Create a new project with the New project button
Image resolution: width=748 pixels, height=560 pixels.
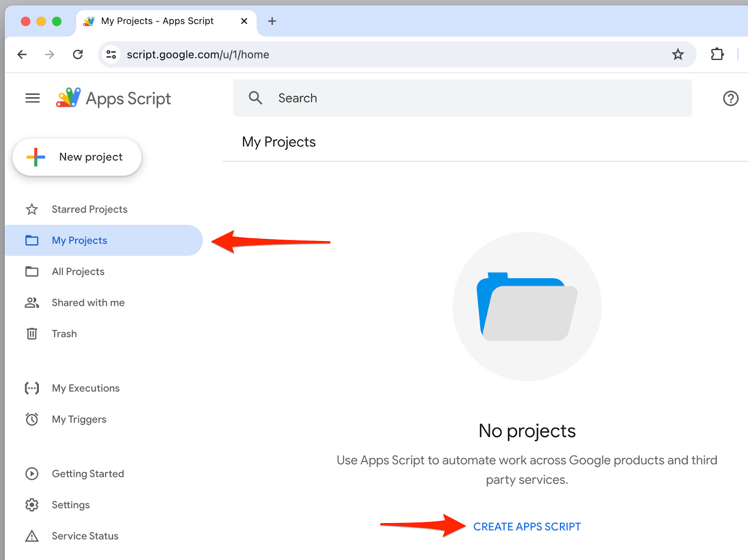point(77,157)
